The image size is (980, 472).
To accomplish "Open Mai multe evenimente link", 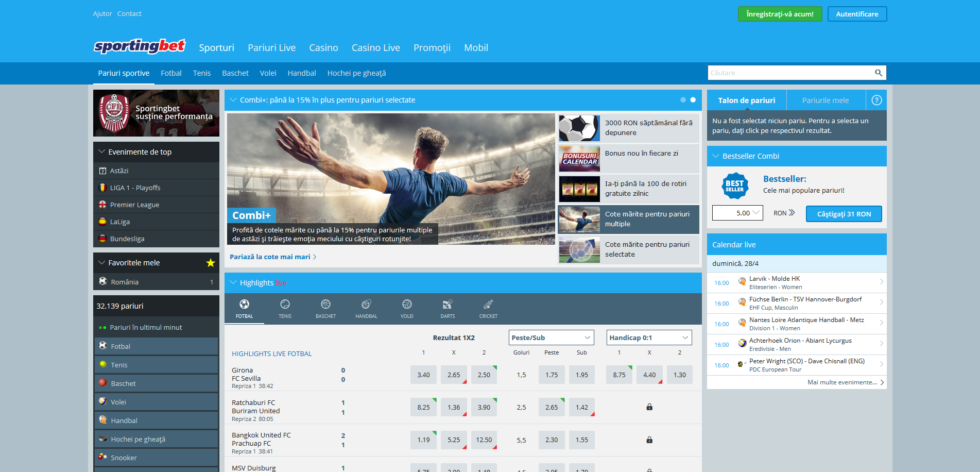I will (846, 382).
